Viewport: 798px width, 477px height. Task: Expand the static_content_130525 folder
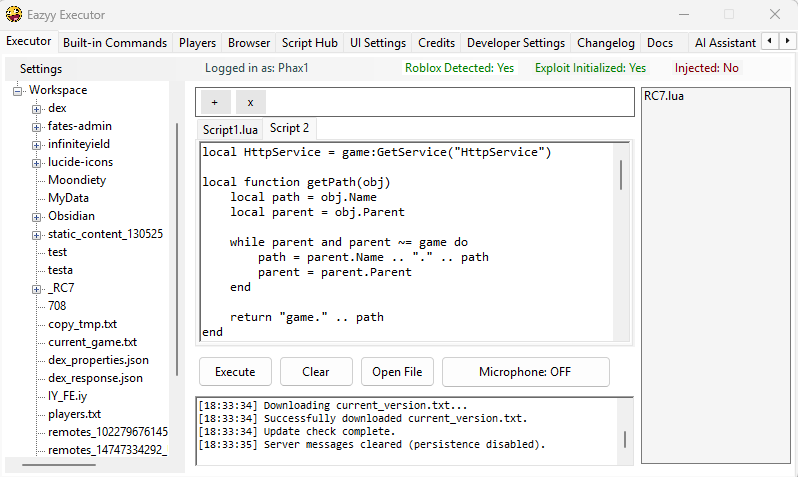coord(37,234)
